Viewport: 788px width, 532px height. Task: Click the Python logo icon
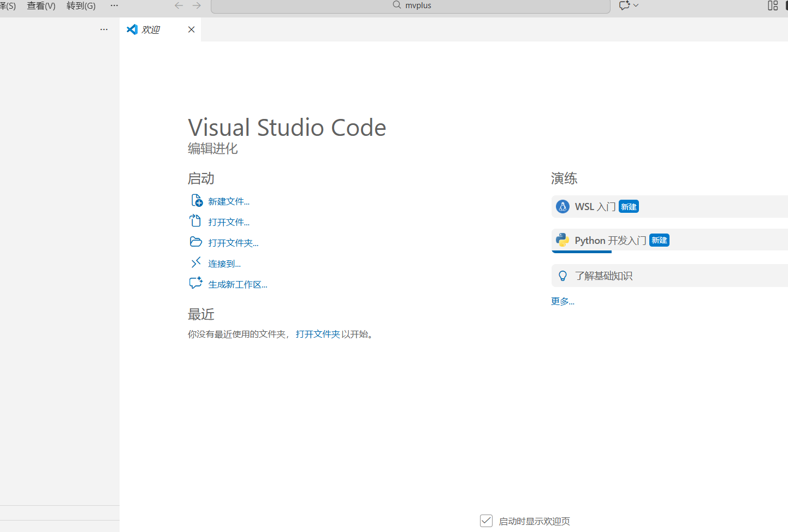[562, 240]
